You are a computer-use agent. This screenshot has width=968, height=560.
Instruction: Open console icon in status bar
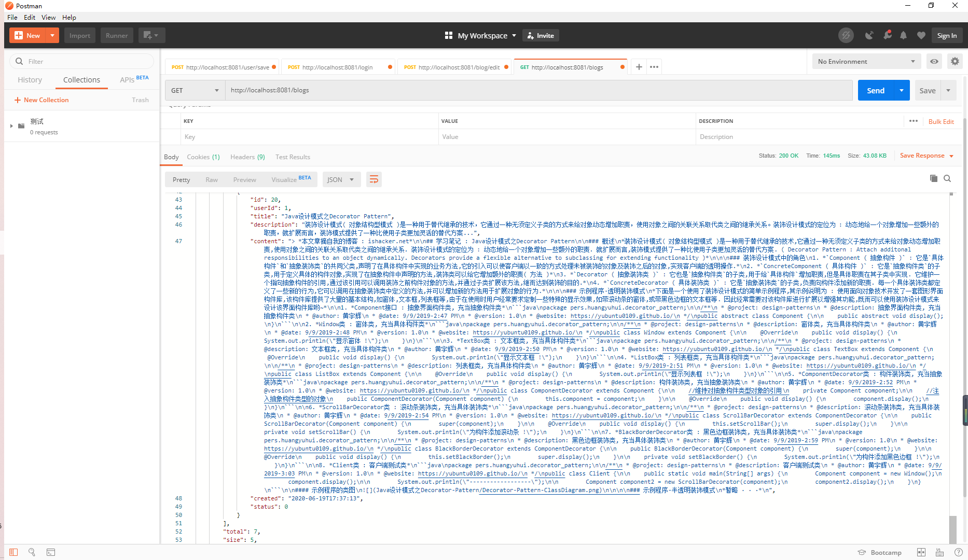[x=51, y=552]
